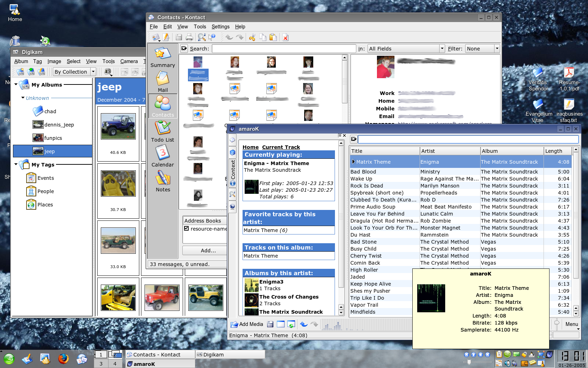Toggle the resource-name address book checkbox
588x368 pixels.
[187, 229]
